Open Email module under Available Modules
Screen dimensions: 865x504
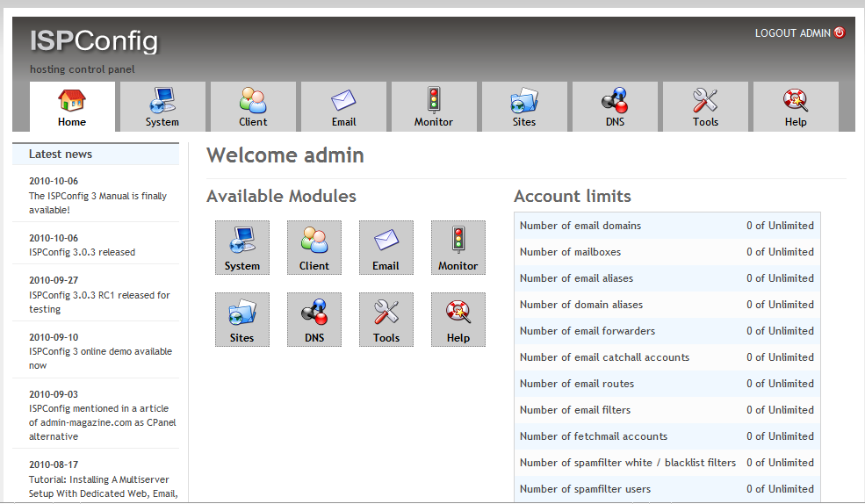click(386, 248)
